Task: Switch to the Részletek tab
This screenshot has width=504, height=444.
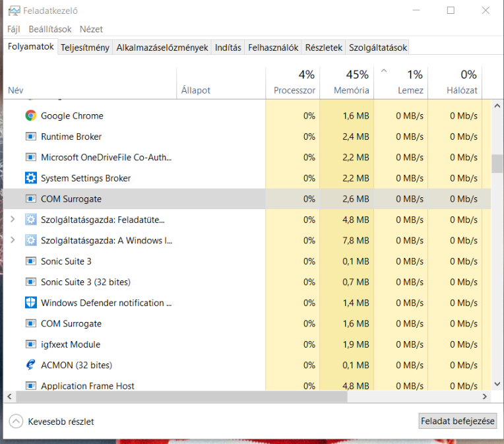Action: tap(324, 48)
